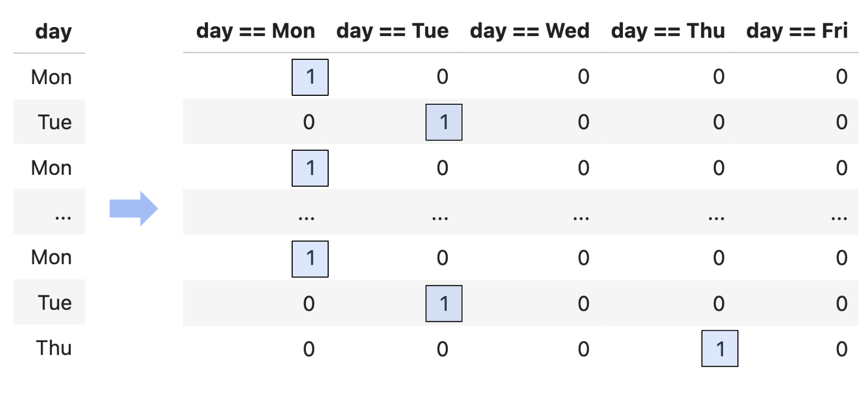The width and height of the screenshot is (868, 397).
Task: Click the ellipsis in the day column
Action: coord(62,216)
